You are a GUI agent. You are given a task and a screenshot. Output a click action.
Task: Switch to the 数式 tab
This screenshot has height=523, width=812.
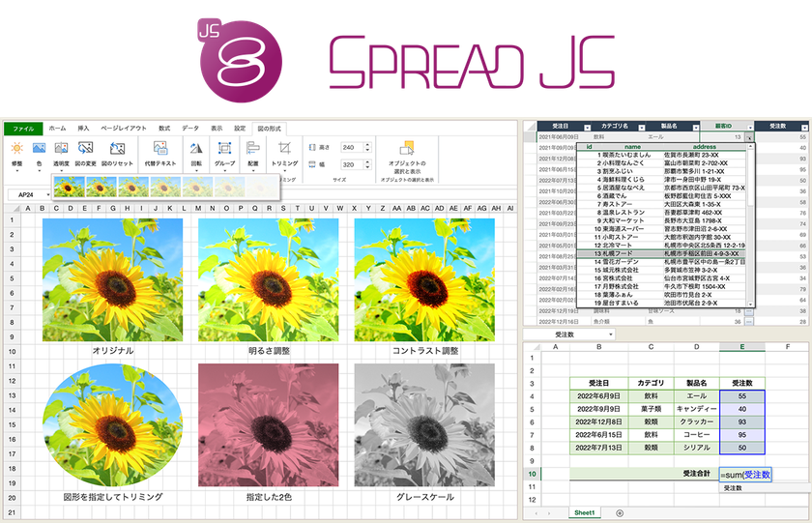(164, 128)
